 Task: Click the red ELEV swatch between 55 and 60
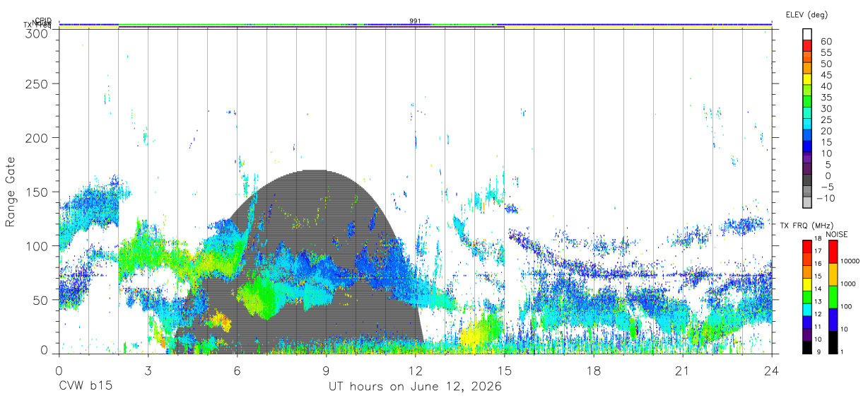807,46
